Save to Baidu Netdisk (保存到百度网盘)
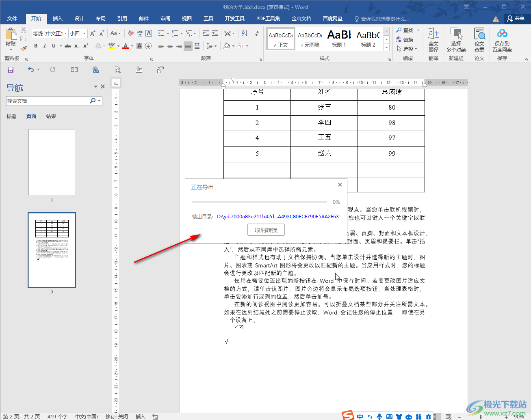The image size is (531, 420). click(502, 40)
